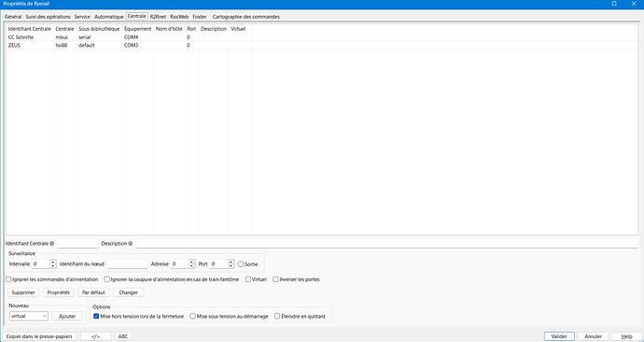Open Propriétés of selected centrale

click(58, 292)
